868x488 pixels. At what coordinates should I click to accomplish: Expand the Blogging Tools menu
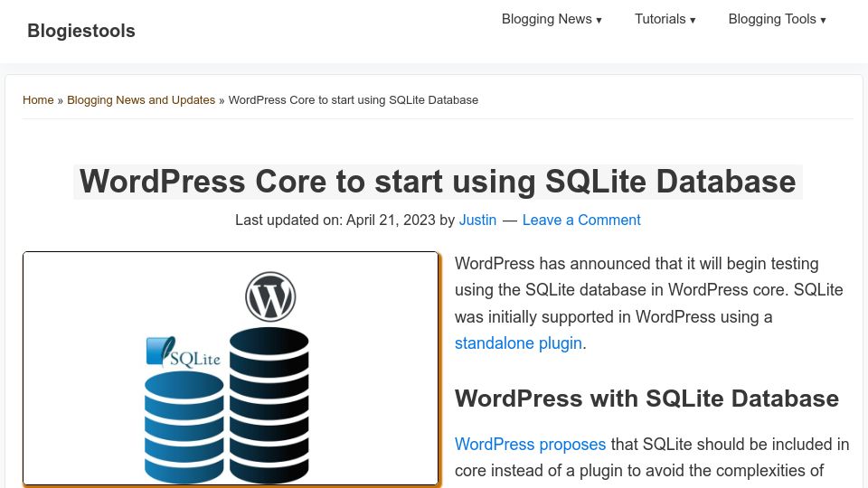[x=778, y=19]
